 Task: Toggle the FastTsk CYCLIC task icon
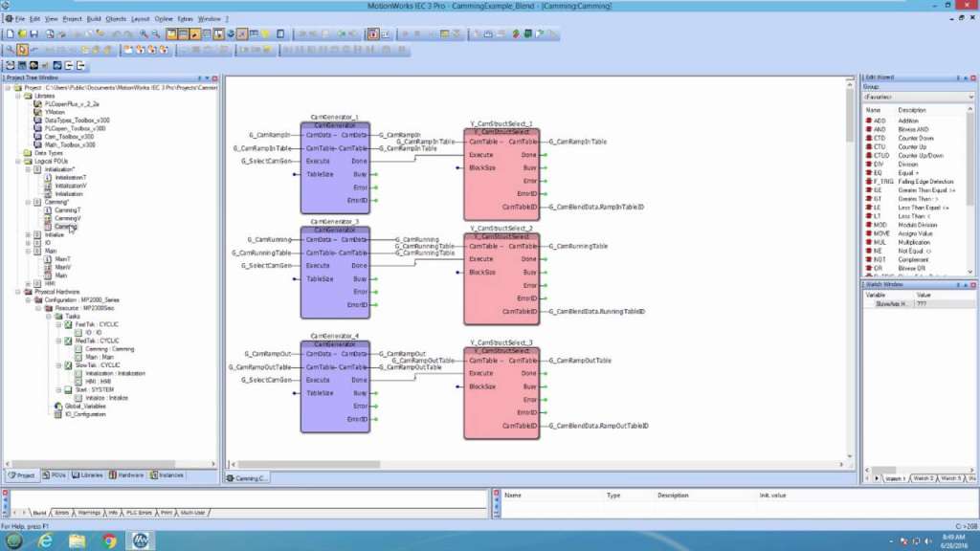(x=68, y=324)
